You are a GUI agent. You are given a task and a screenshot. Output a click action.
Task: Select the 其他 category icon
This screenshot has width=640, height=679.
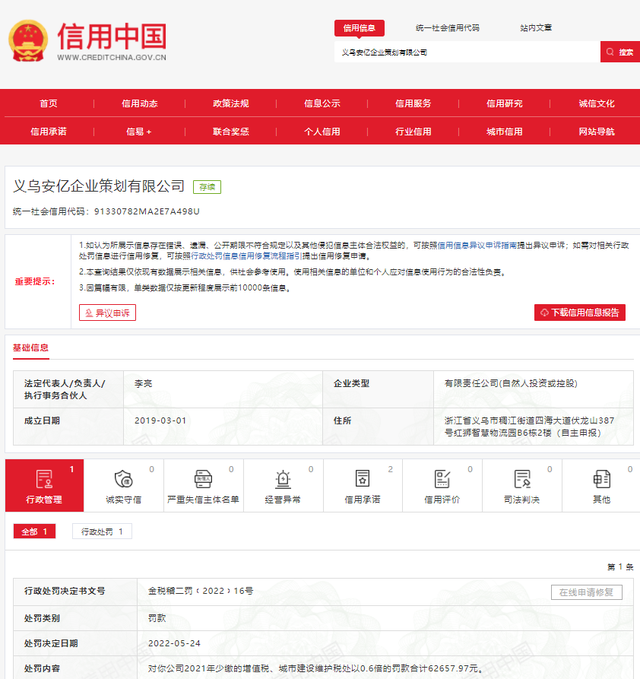[x=601, y=480]
